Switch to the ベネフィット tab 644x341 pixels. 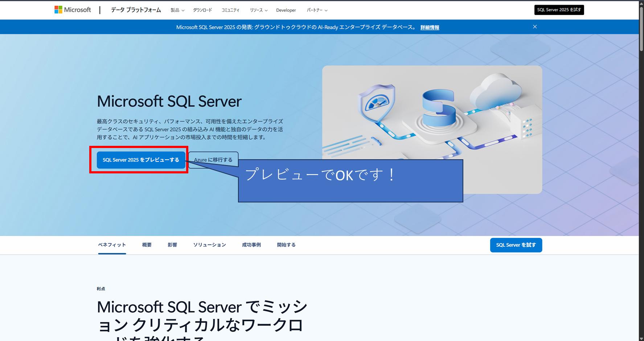click(x=112, y=245)
